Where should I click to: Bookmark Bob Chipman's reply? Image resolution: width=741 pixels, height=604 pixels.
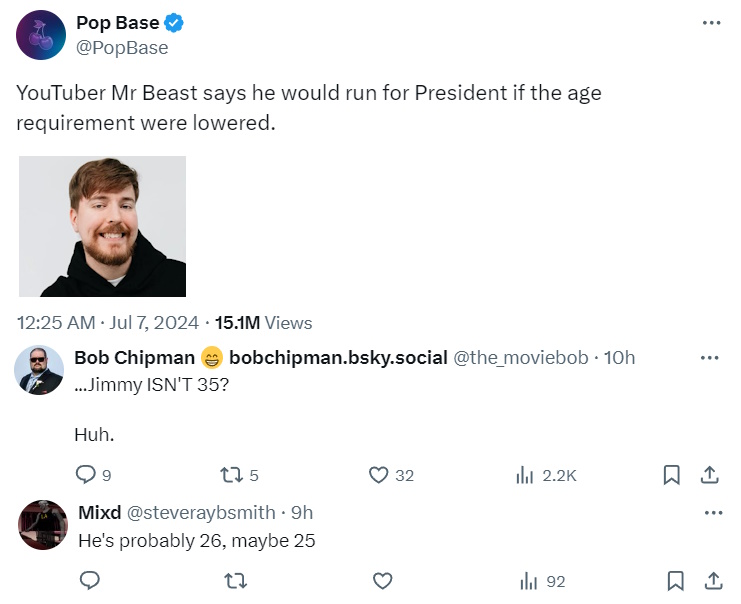pyautogui.click(x=672, y=475)
